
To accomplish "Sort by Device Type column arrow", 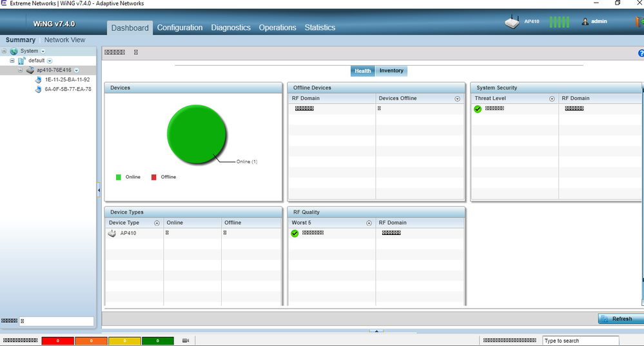I will coord(157,223).
